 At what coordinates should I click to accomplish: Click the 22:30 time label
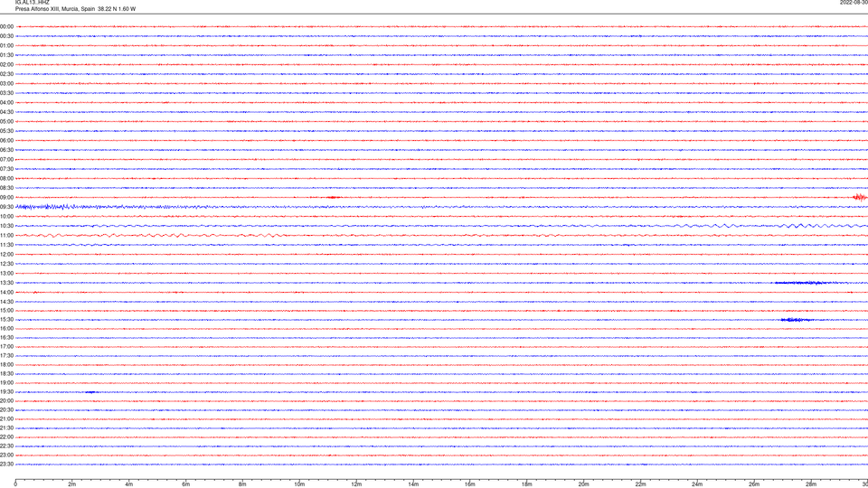(6, 446)
